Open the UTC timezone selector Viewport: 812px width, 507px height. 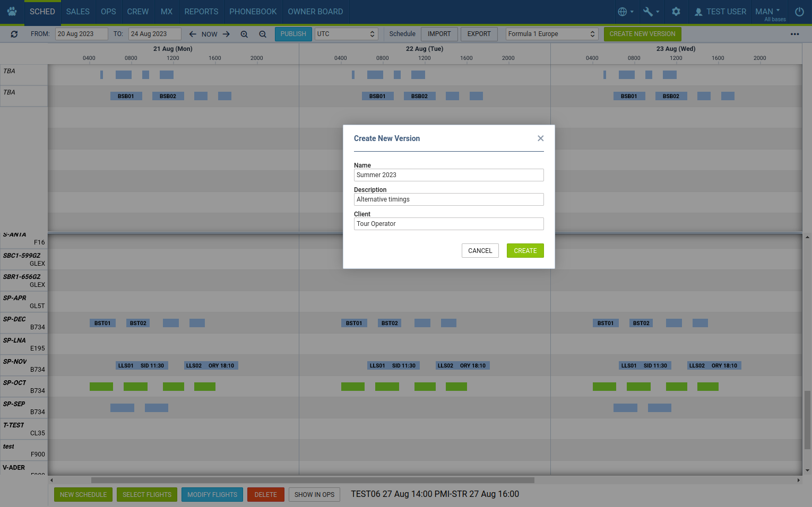tap(346, 34)
